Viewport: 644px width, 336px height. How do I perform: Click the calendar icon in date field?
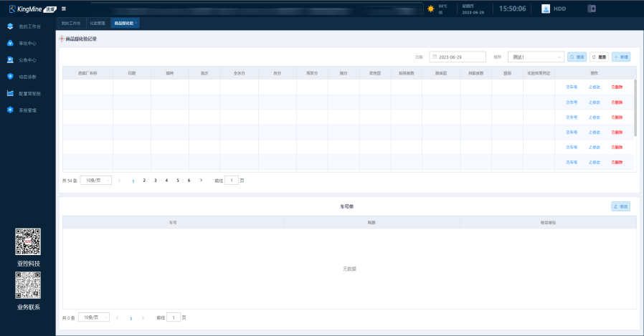435,57
